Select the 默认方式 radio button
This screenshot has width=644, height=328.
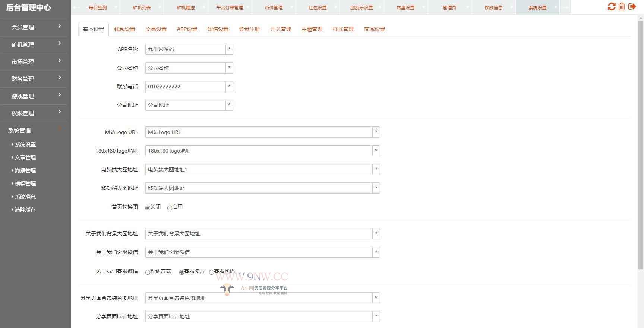148,272
